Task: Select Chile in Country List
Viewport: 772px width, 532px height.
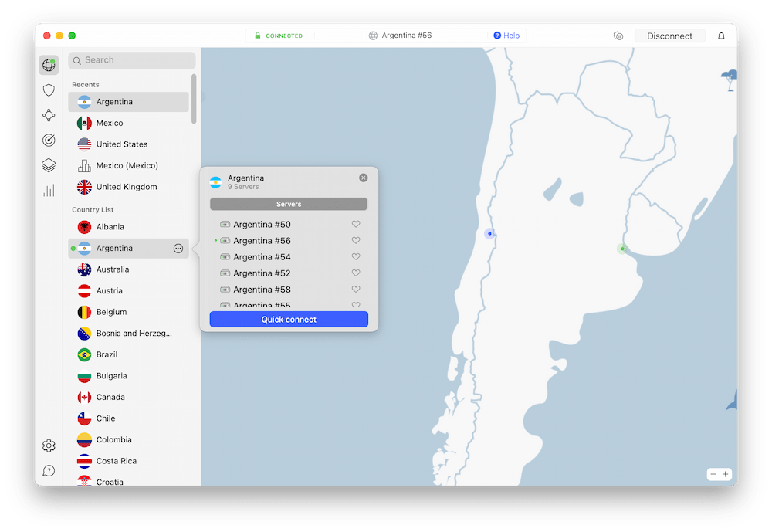Action: pos(128,418)
